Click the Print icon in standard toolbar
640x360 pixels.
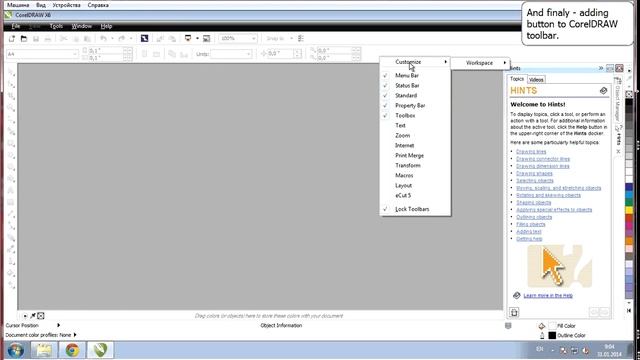[x=48, y=38]
